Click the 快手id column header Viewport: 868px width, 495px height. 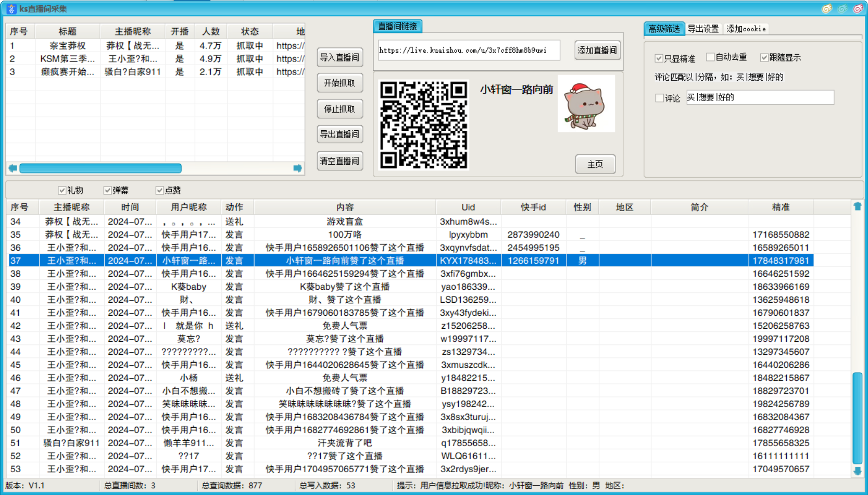[x=533, y=207]
